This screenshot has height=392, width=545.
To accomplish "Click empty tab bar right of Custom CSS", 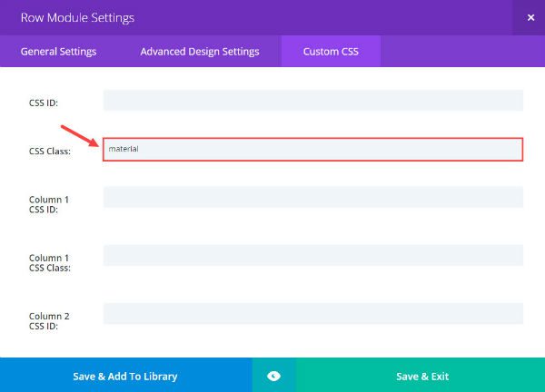I will (x=461, y=52).
